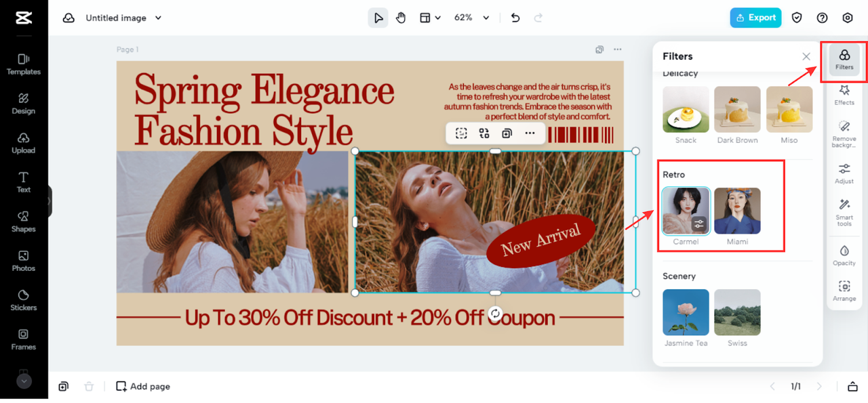Image resolution: width=868 pixels, height=403 pixels.
Task: Click the replace image icon in floating toolbar
Action: tap(484, 133)
